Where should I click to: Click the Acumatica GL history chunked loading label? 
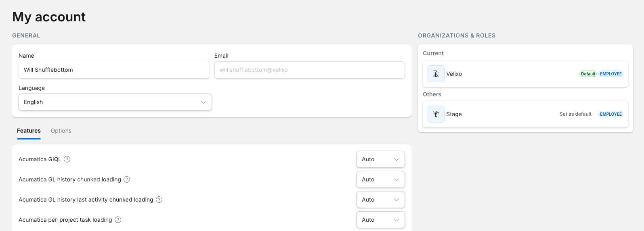click(70, 179)
